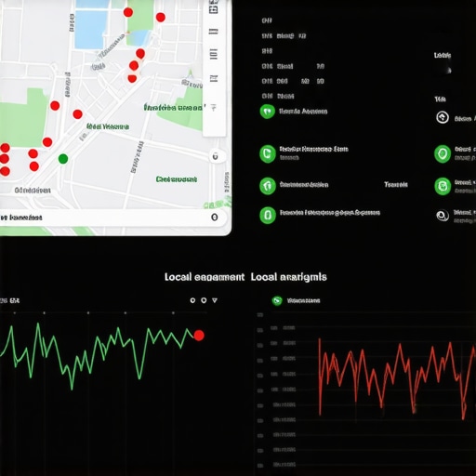Select the green rounded-rectangle icon in last row

pyautogui.click(x=268, y=215)
